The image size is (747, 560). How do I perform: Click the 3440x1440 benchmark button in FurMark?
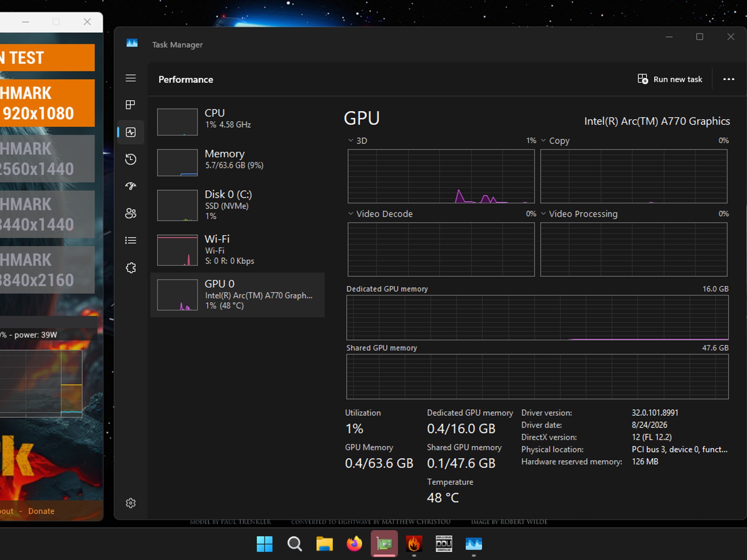[47, 214]
